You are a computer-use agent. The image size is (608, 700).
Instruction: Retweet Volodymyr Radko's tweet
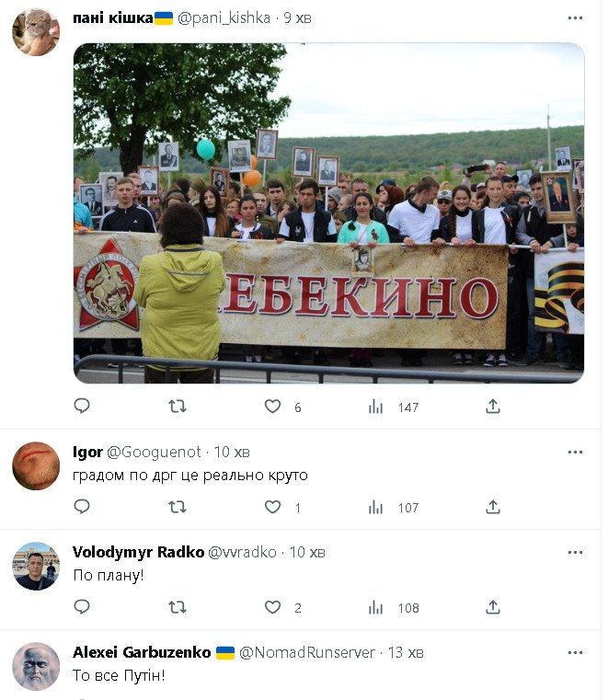[x=178, y=607]
